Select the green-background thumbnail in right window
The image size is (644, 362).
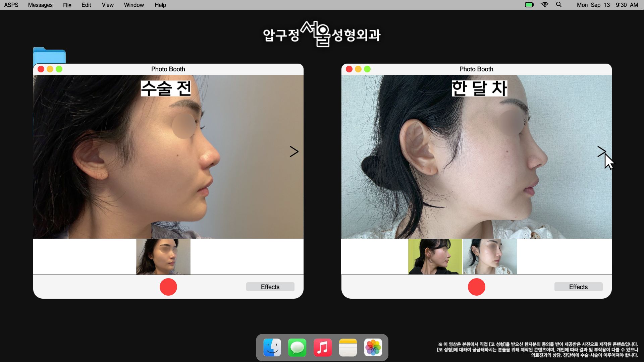(435, 257)
